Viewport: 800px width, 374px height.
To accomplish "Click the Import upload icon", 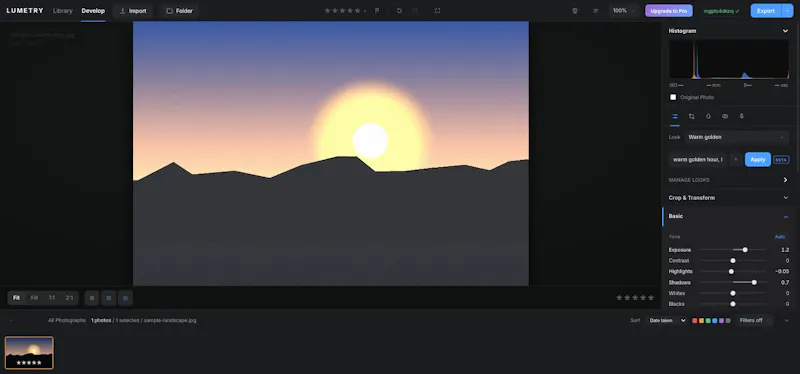I will [x=122, y=11].
